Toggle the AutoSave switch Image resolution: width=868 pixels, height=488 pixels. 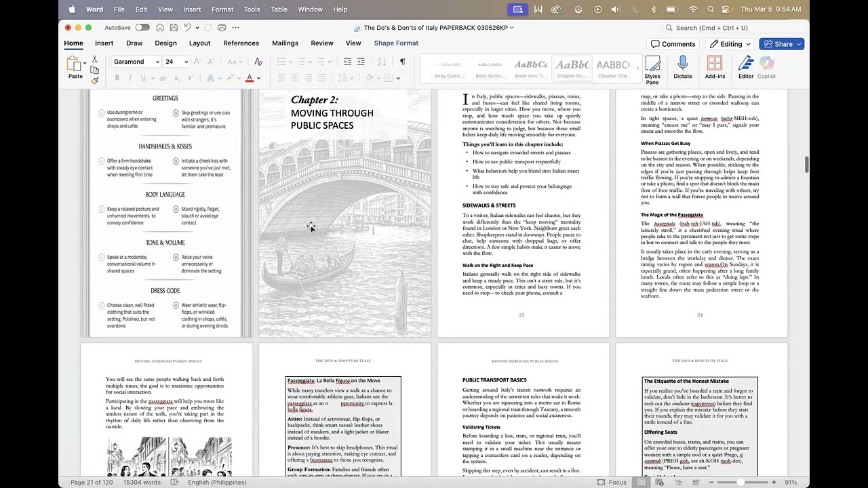[142, 28]
